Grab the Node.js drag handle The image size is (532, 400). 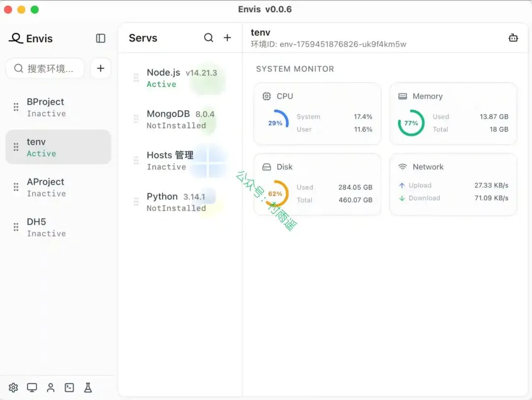click(136, 78)
